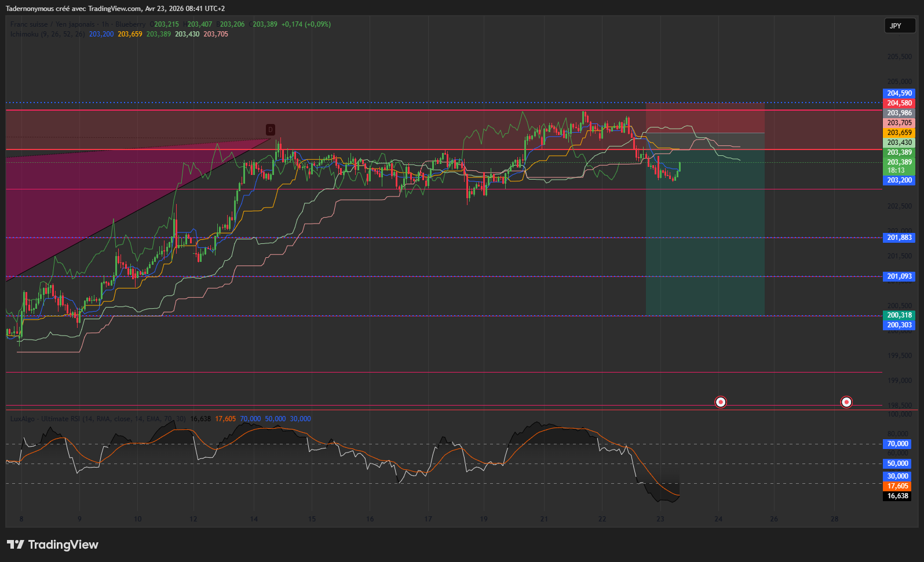
Task: Click the 199,000 price scale tick
Action: click(x=899, y=380)
